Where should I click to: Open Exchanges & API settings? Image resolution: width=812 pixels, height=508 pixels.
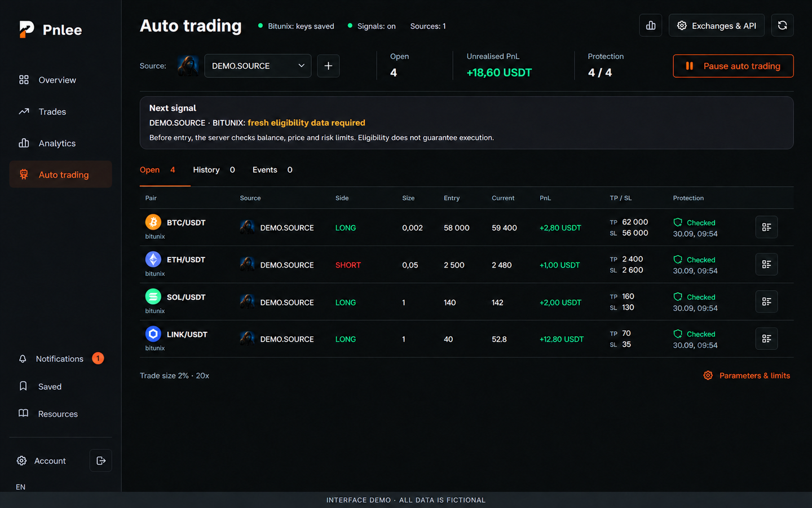[x=716, y=25]
